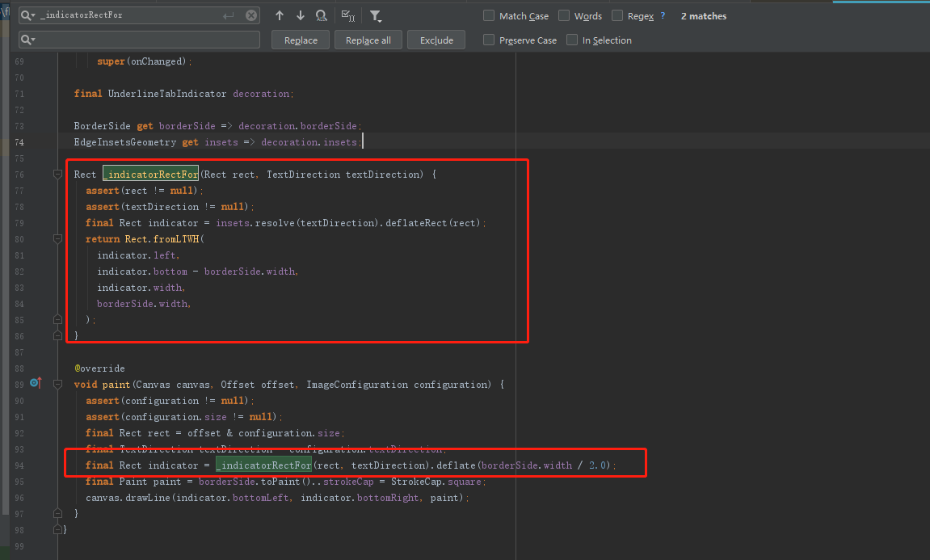Click the select all occurrences icon
930x560 pixels.
(348, 15)
